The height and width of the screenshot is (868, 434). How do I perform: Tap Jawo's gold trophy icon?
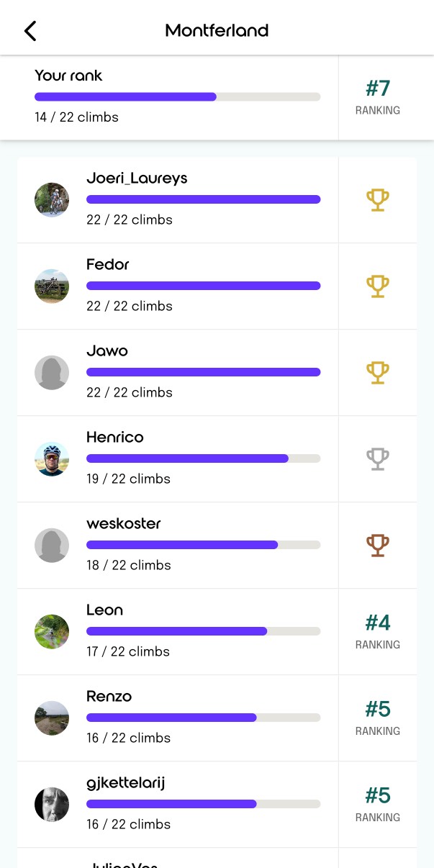pos(378,372)
